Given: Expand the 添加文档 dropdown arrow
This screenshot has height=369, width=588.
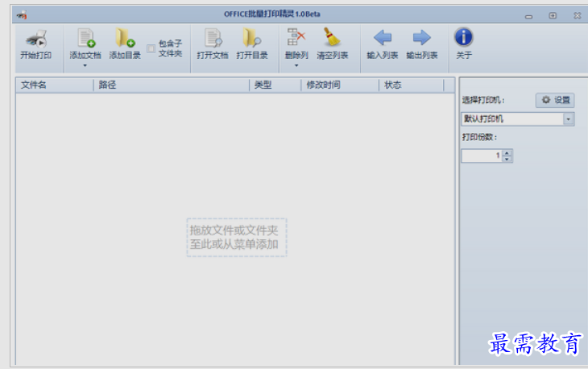Looking at the screenshot, I should point(85,65).
